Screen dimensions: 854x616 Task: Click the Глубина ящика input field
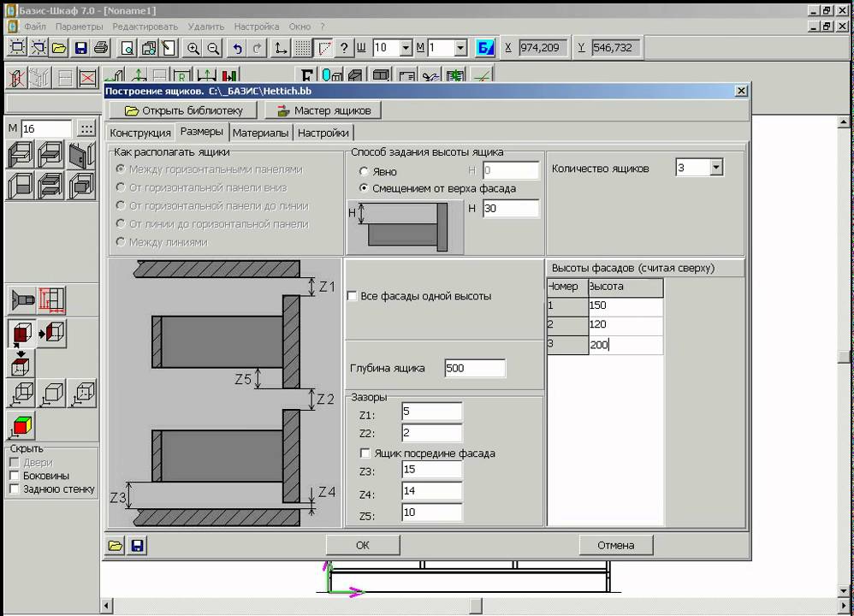click(x=475, y=368)
